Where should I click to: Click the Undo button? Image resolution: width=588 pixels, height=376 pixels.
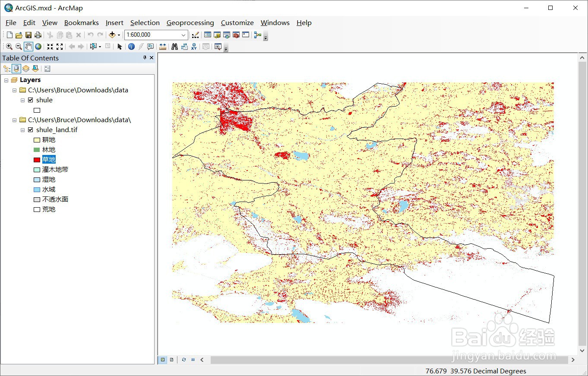[x=90, y=35]
